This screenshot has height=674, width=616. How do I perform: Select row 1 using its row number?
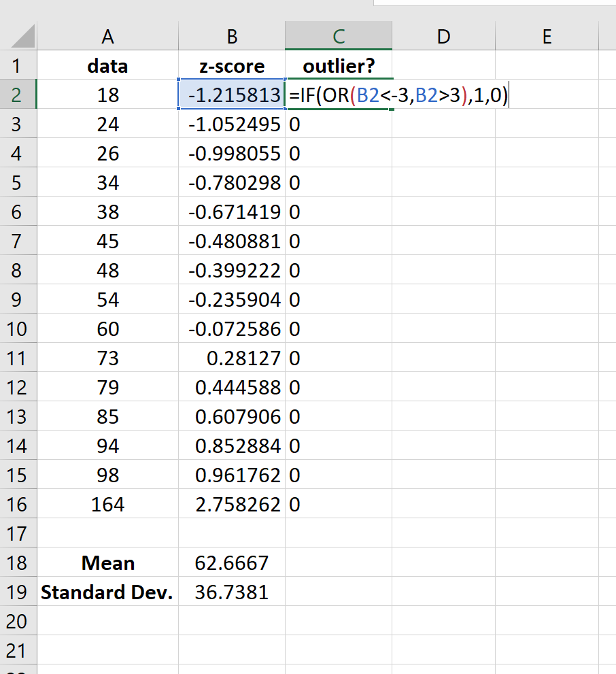click(x=19, y=66)
